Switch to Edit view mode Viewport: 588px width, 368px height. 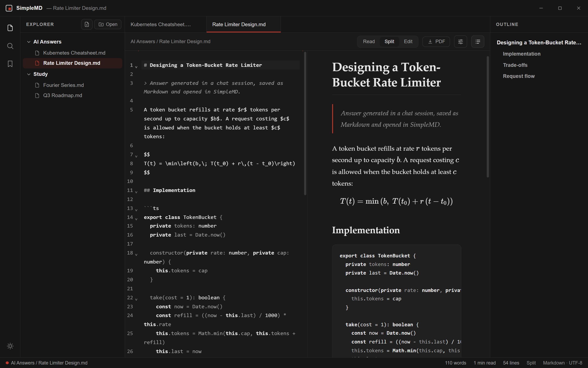408,42
